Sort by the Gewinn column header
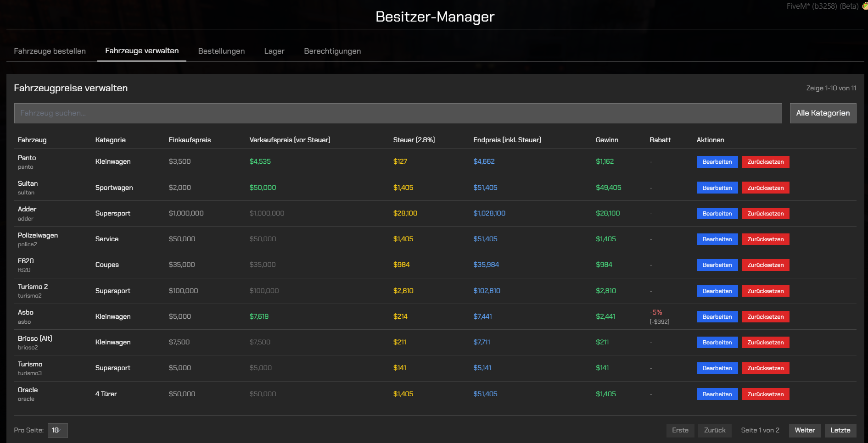Image resolution: width=868 pixels, height=443 pixels. click(x=606, y=140)
